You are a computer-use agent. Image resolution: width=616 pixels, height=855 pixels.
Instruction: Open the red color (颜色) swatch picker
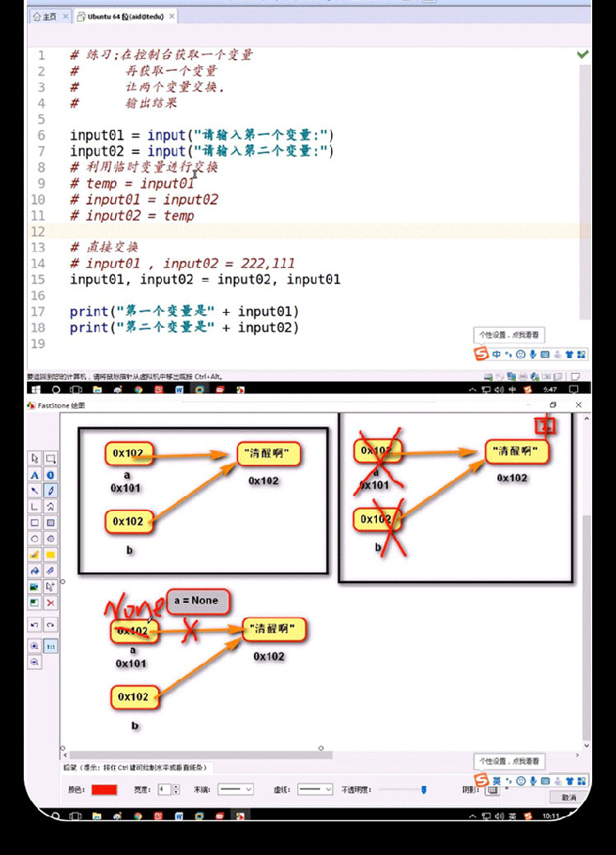104,789
